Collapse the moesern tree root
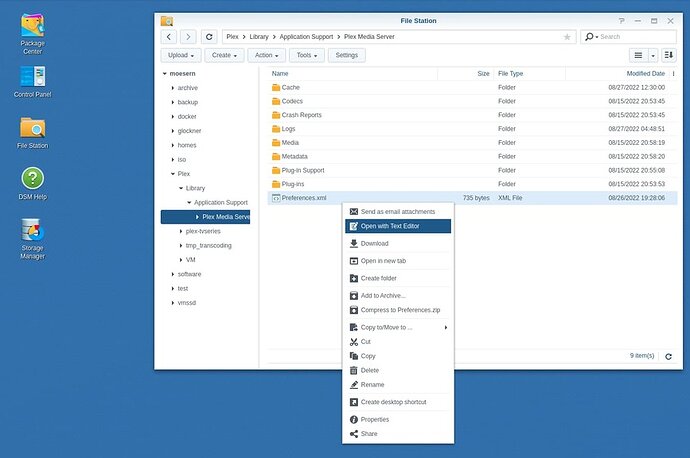The width and height of the screenshot is (690, 458). point(165,73)
